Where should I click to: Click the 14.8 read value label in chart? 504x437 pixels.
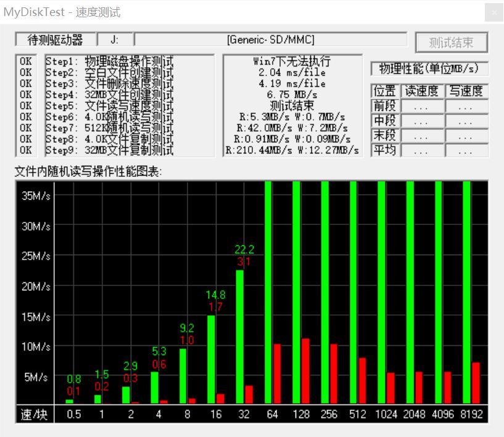[216, 295]
